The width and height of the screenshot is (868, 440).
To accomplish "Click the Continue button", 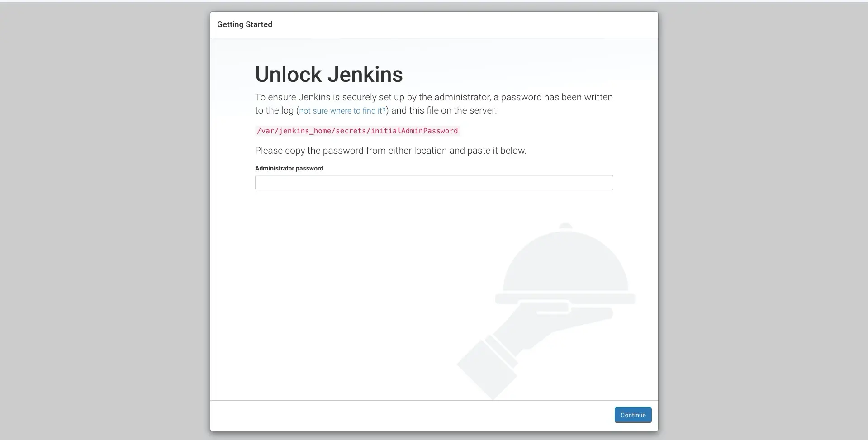I will coord(633,415).
